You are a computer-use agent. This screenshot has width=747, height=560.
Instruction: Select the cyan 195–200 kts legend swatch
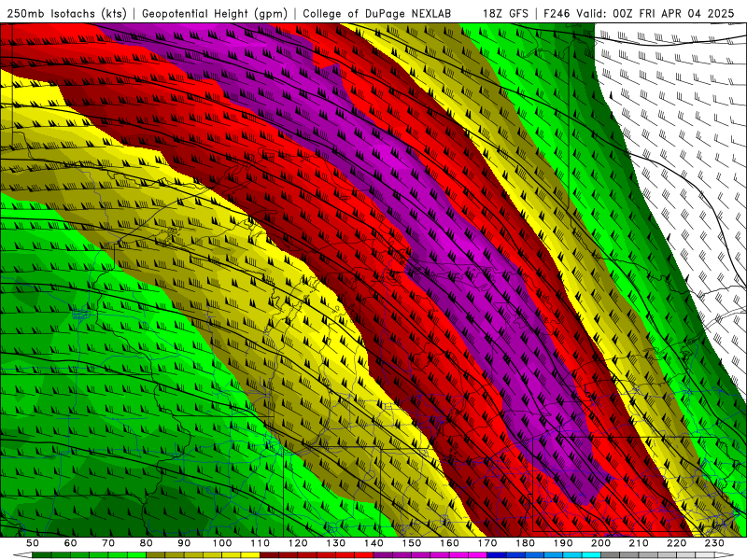click(x=591, y=554)
